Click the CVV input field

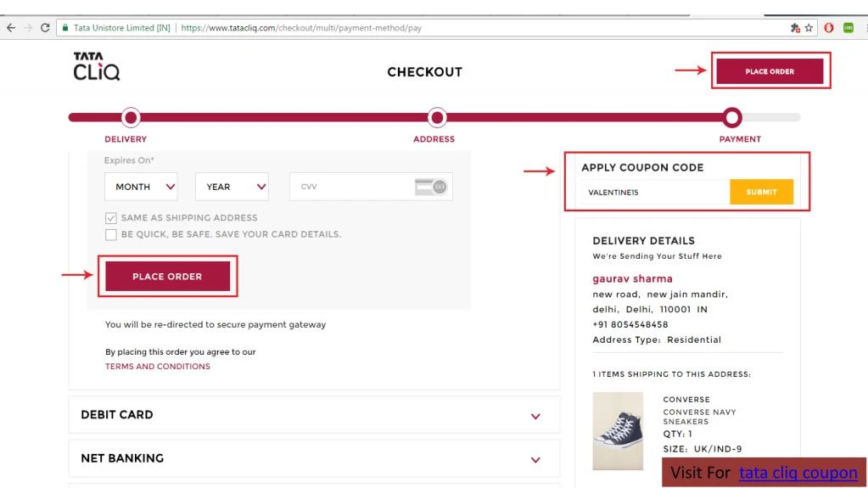click(x=371, y=187)
